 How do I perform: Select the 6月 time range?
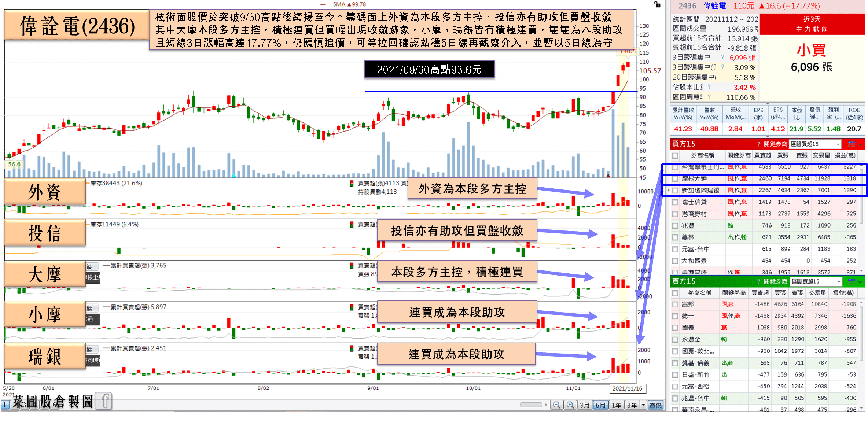tap(600, 405)
